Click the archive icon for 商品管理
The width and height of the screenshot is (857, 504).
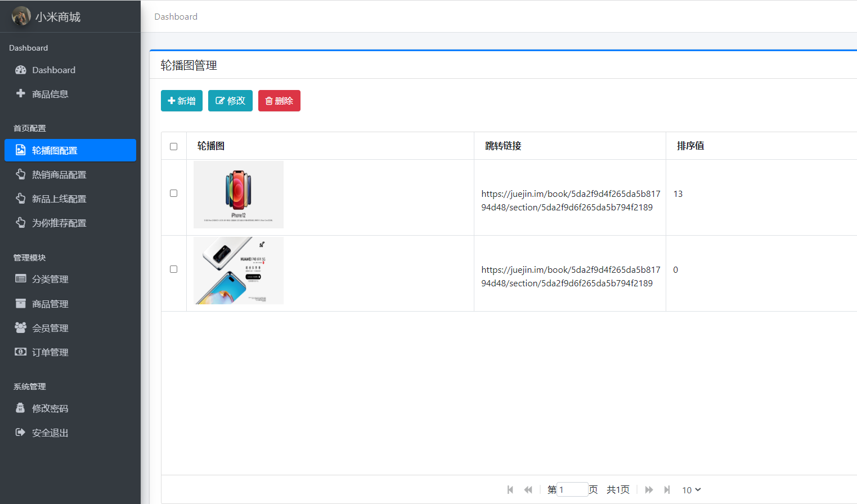[21, 303]
